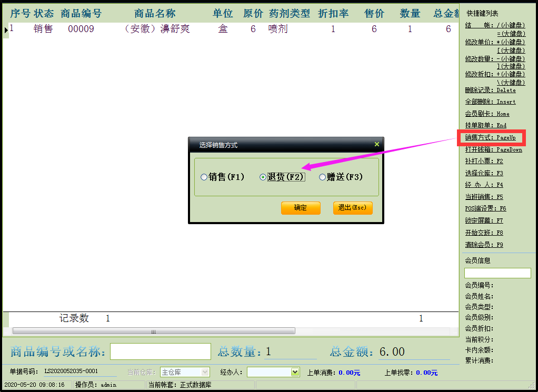
Task: Close the 选择销售方式 dialog with X
Action: [376, 144]
